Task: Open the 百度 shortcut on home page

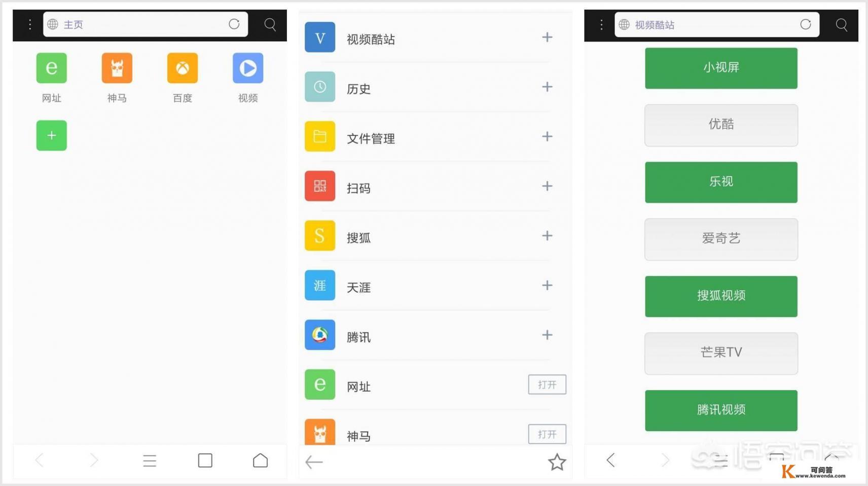Action: pyautogui.click(x=183, y=68)
